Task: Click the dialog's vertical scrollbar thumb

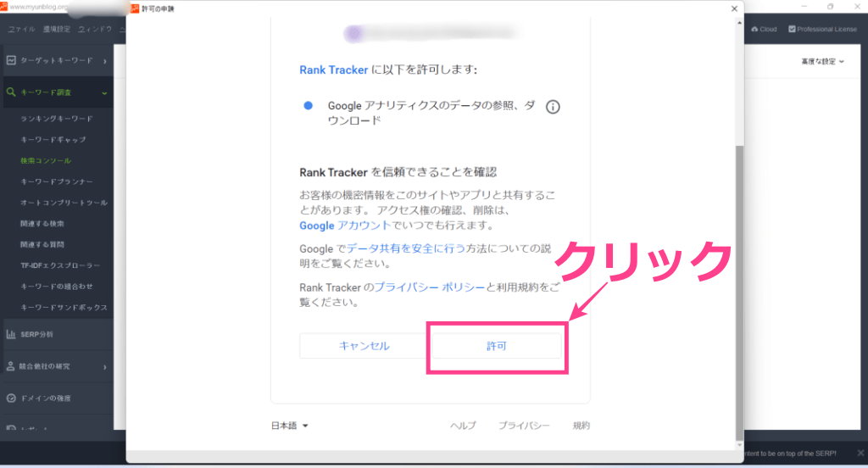Action: (x=739, y=292)
